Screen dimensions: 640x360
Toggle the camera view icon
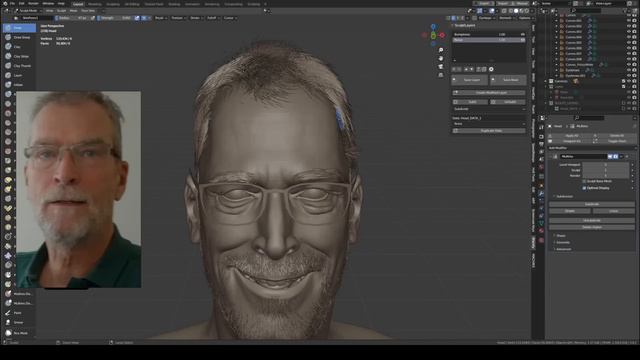(441, 67)
